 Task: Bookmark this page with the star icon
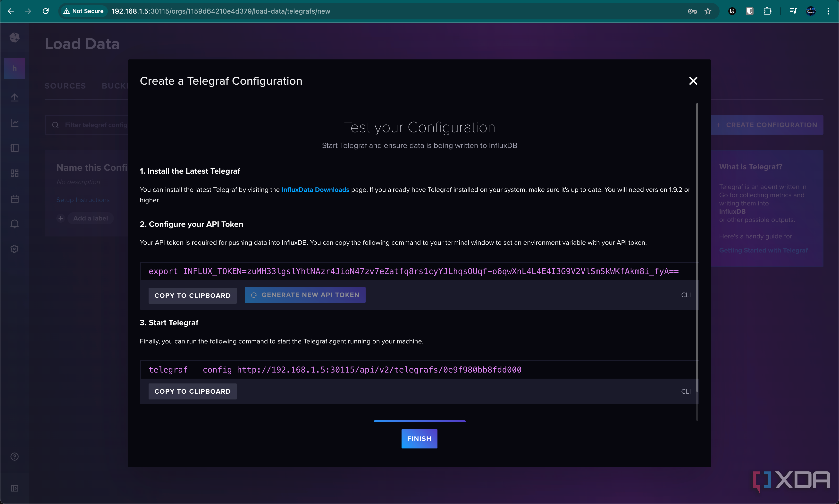708,11
